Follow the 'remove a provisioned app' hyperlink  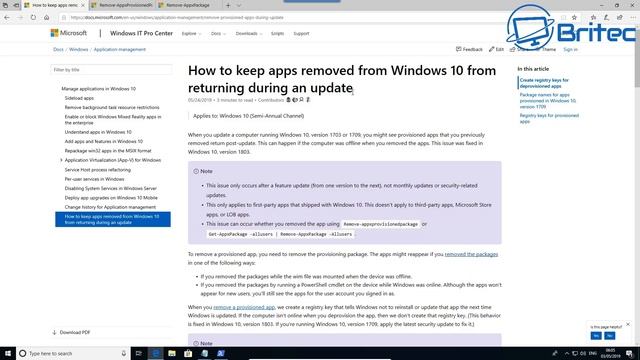coord(244,307)
